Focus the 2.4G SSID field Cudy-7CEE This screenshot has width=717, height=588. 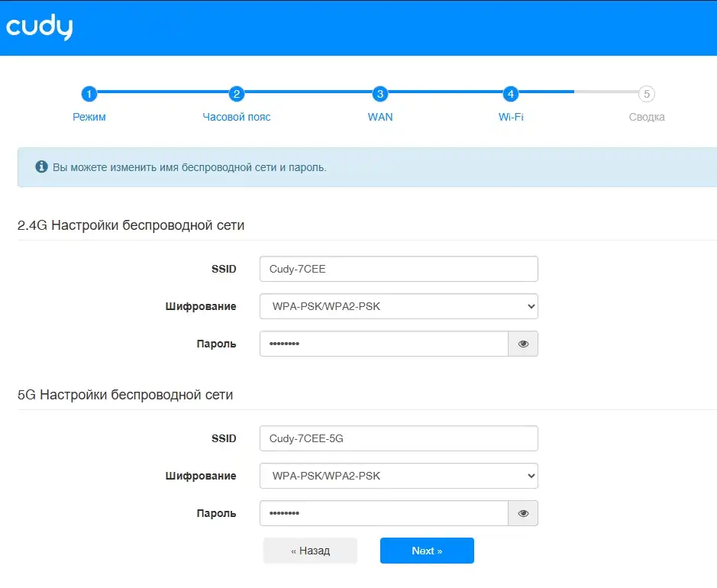pyautogui.click(x=399, y=269)
